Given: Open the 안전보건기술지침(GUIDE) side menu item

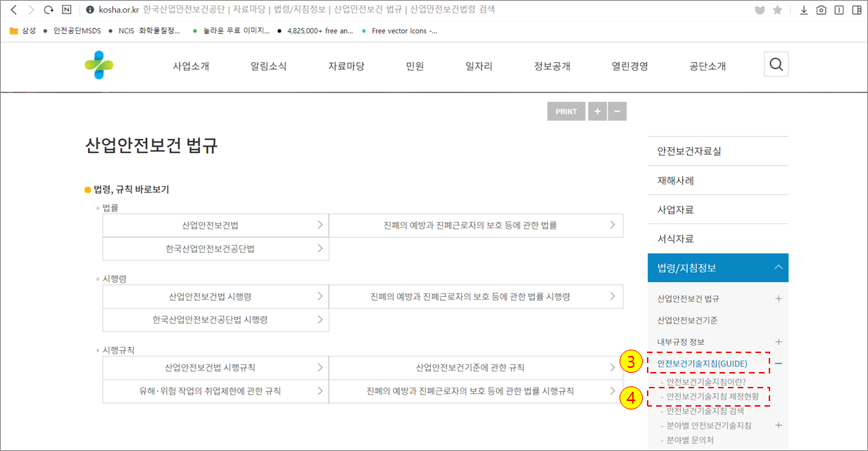Looking at the screenshot, I should [702, 364].
